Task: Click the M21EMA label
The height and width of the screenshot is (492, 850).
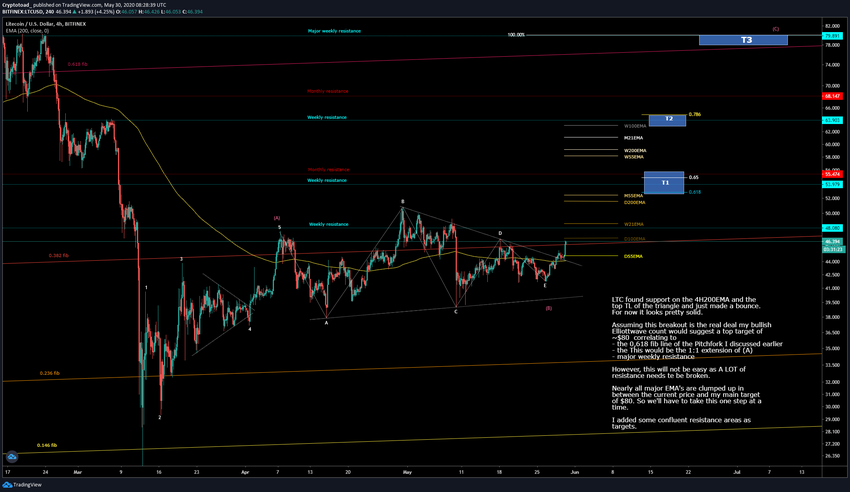Action: coord(633,138)
